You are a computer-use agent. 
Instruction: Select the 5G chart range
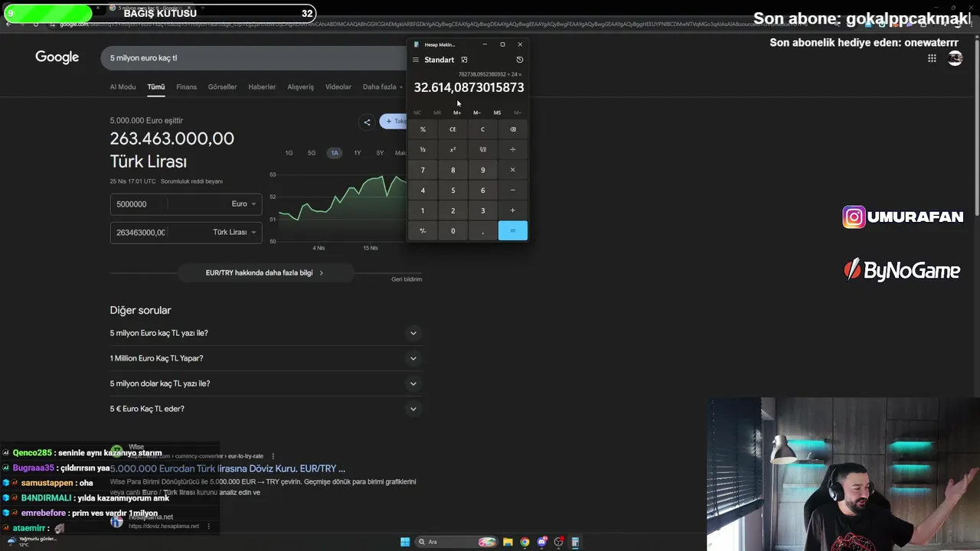click(312, 153)
